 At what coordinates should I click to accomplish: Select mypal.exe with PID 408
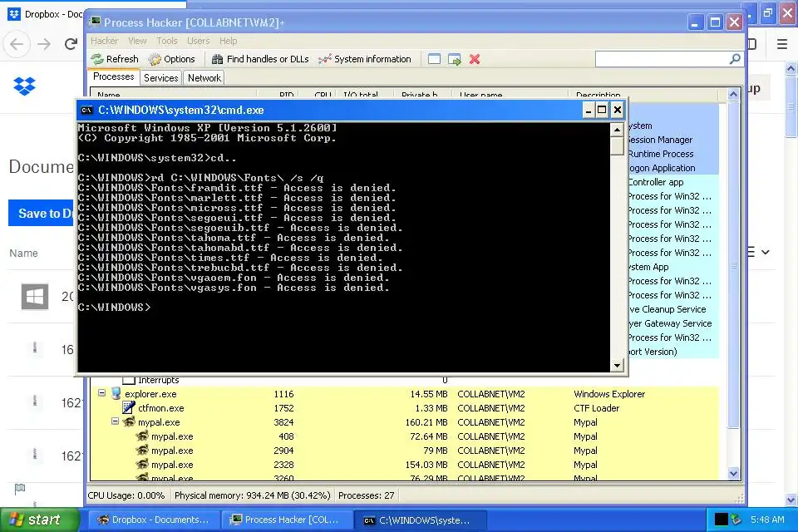click(405, 436)
